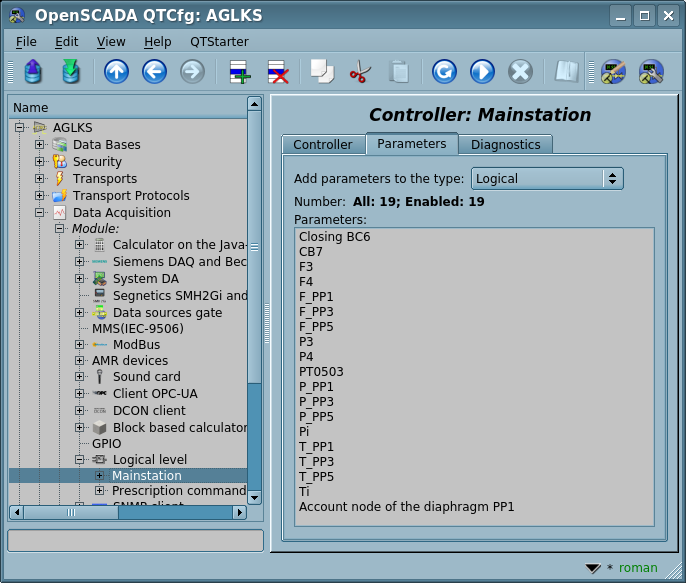Viewport: 686px width, 583px height.
Task: Expand the Data Bases tree node
Action: pyautogui.click(x=40, y=145)
